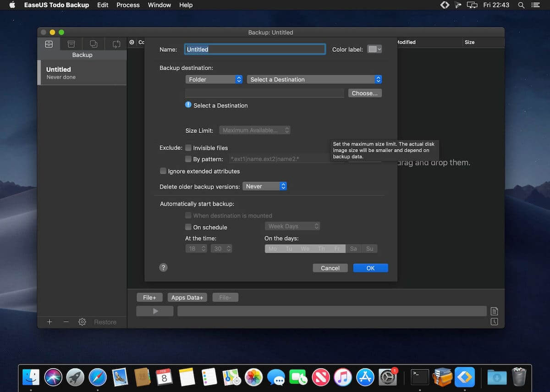Start backup with the play button
Viewport: 550px width, 392px height.
click(155, 311)
